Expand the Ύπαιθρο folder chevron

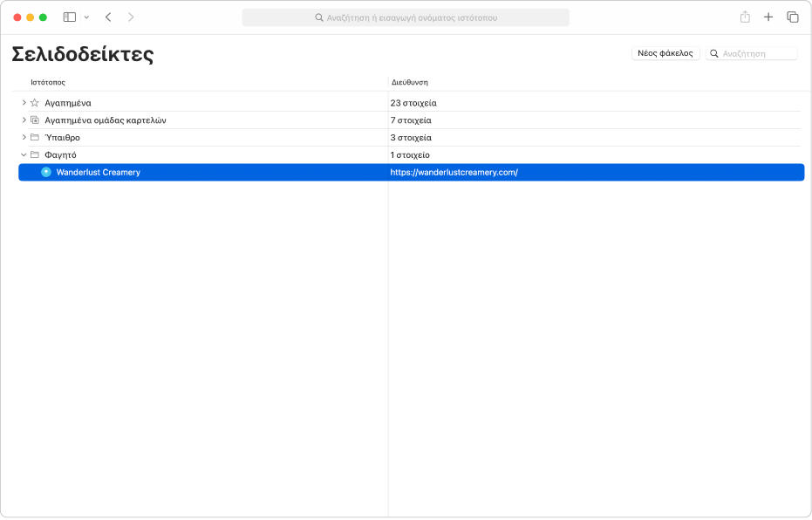tap(24, 137)
